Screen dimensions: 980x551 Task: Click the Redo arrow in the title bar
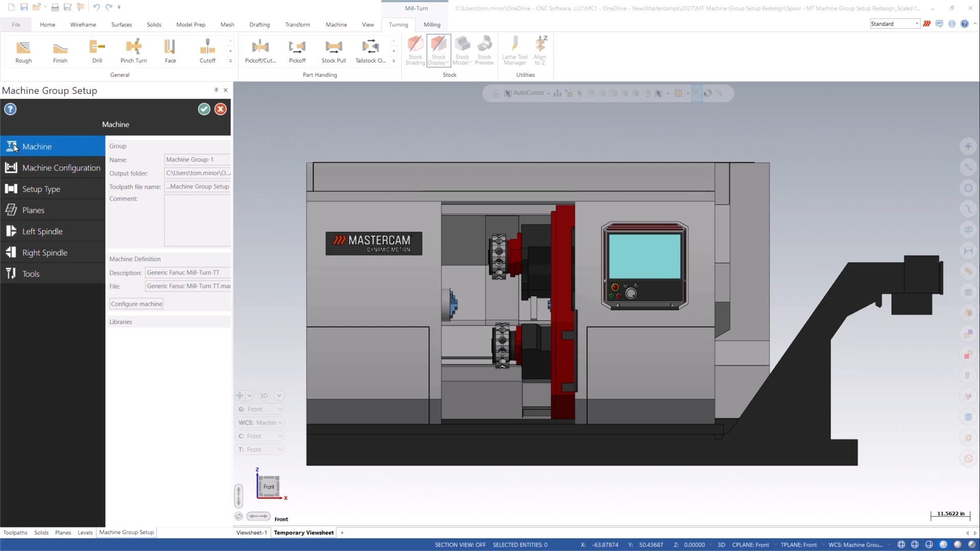pos(109,8)
